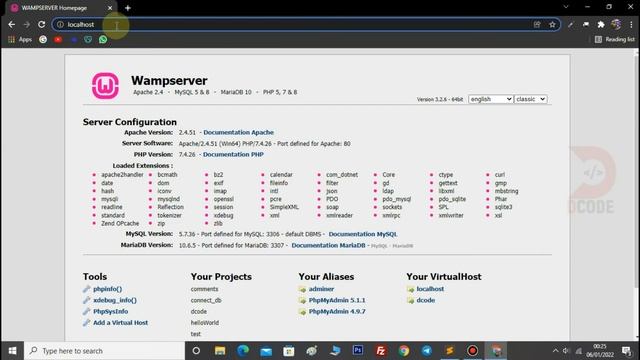Open a new browser tab
Image resolution: width=640 pixels, height=360 pixels.
(x=128, y=8)
